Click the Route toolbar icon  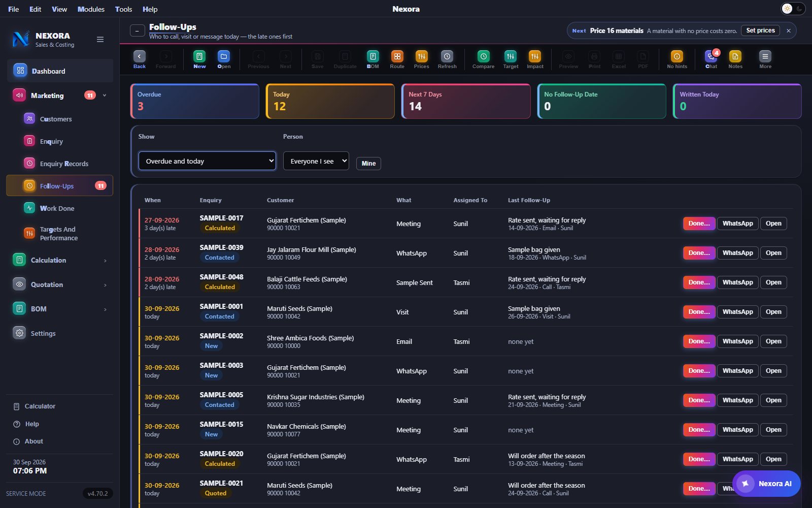pyautogui.click(x=397, y=59)
